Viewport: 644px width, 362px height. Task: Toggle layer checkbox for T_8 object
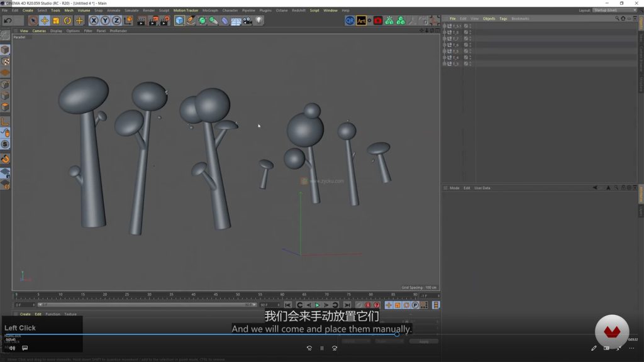(x=466, y=32)
